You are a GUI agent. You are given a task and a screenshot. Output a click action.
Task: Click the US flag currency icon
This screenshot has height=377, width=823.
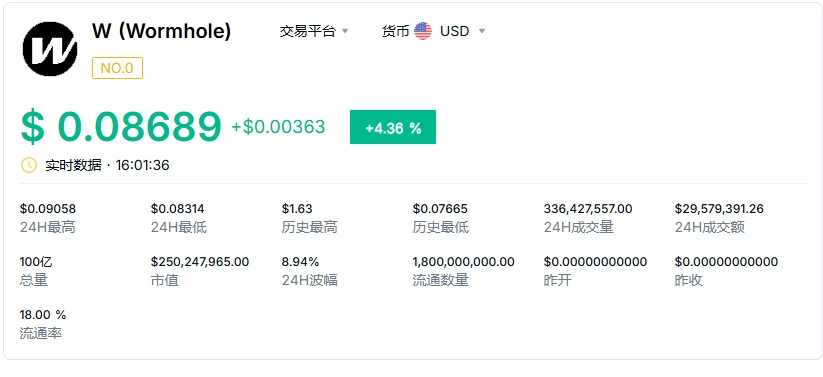tap(423, 32)
